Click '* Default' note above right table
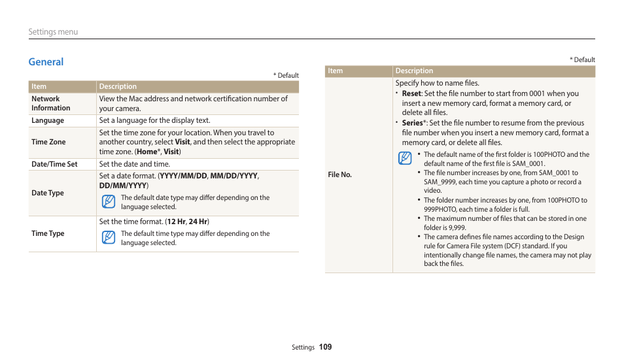This screenshot has width=624, height=364. [x=582, y=59]
